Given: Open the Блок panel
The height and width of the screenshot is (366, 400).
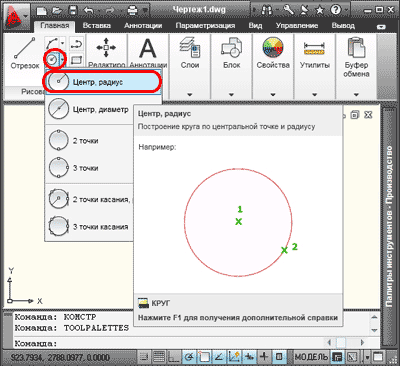Looking at the screenshot, I should click(232, 53).
